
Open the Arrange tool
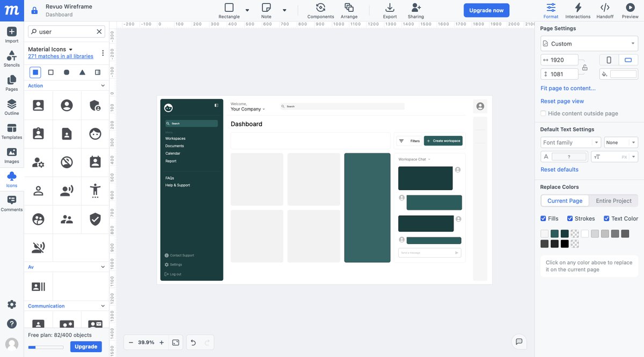[x=349, y=11]
